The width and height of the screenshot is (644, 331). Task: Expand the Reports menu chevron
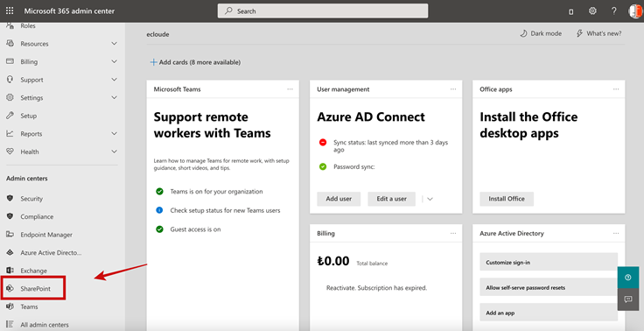coord(114,134)
